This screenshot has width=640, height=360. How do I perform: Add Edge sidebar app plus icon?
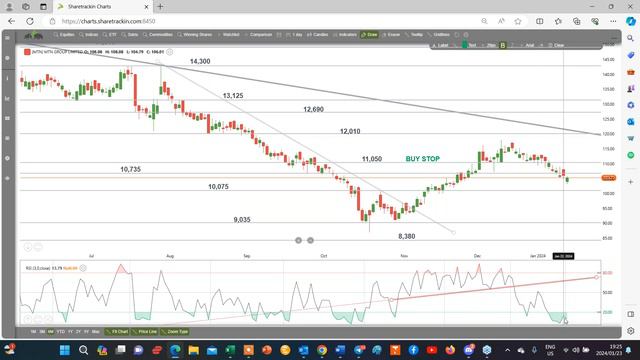tap(631, 182)
